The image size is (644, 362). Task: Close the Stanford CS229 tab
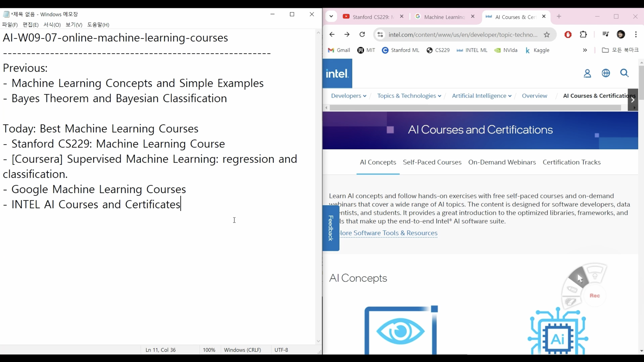401,17
